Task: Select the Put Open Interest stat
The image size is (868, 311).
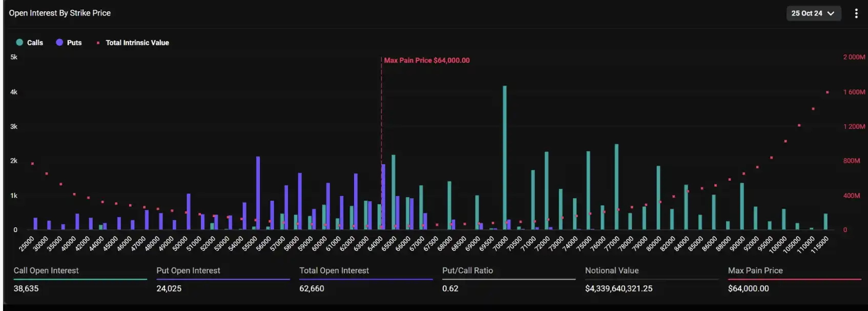Action: 188,270
